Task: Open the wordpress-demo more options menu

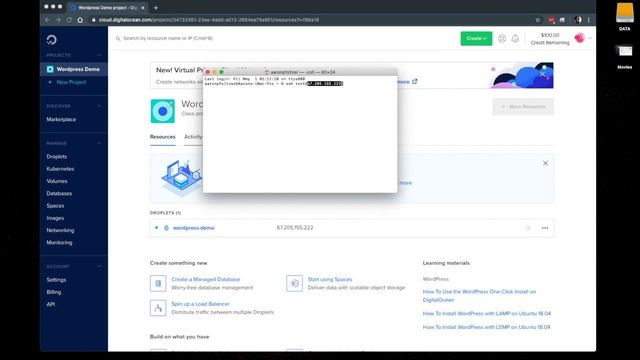Action: coord(545,228)
